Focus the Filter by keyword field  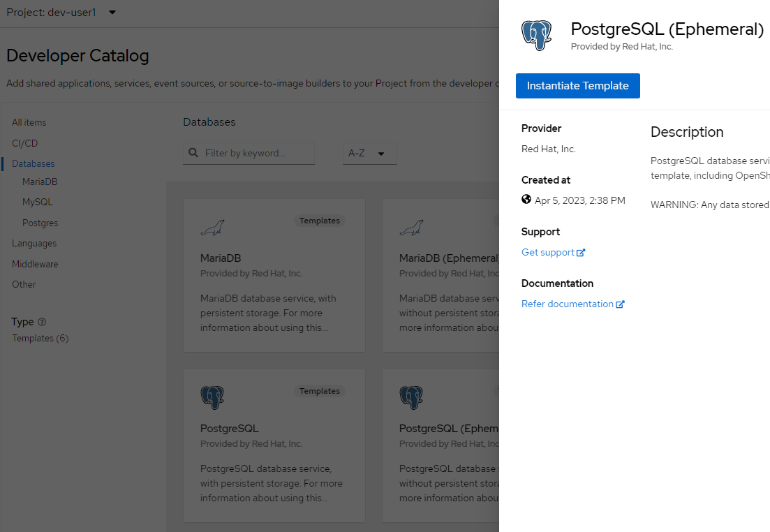[x=249, y=154]
